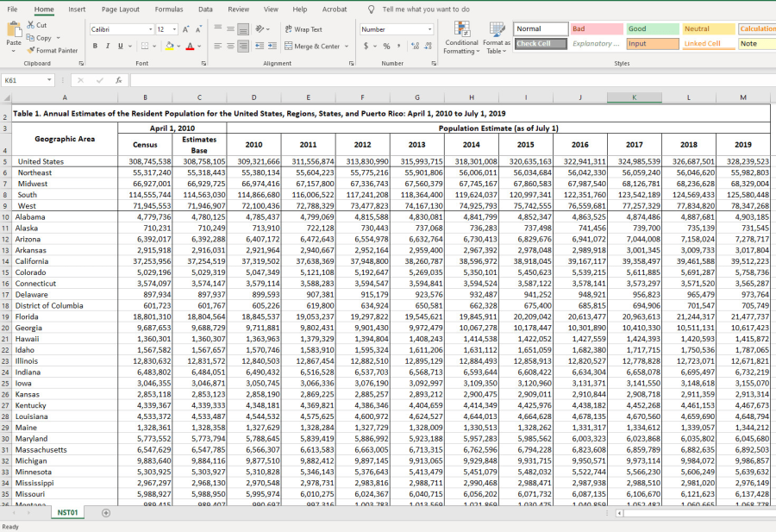Decrease decimal places
Screen dimensions: 776x532
[428, 46]
